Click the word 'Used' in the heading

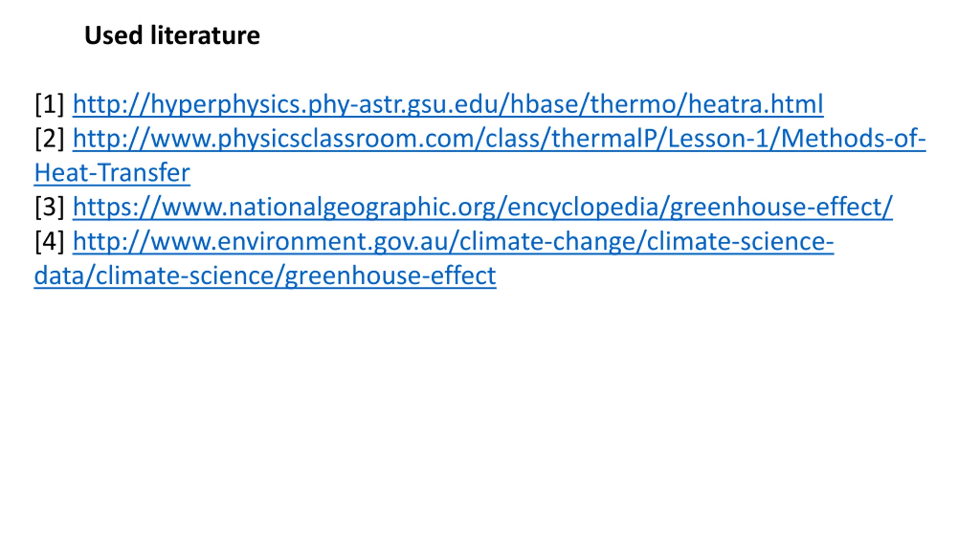coord(113,35)
